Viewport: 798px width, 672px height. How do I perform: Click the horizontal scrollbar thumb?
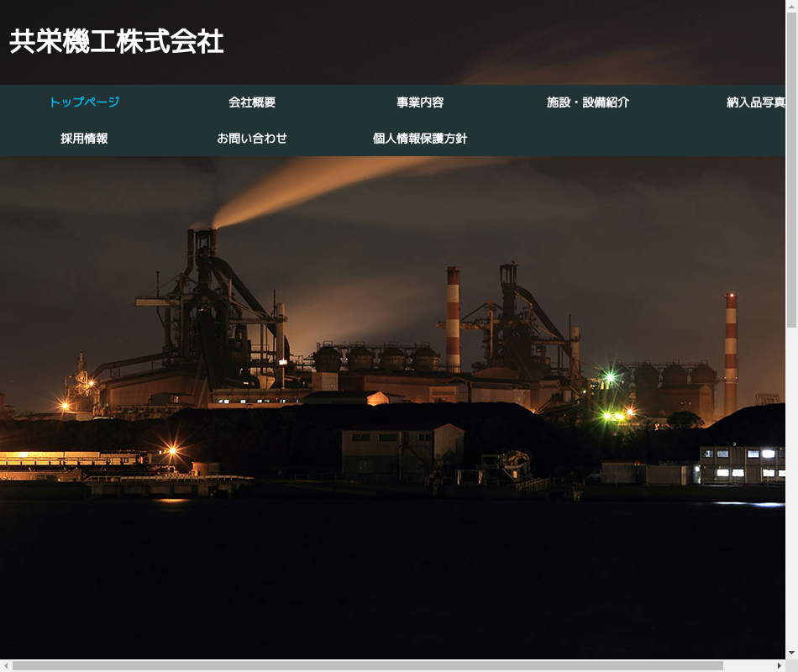[x=367, y=666]
